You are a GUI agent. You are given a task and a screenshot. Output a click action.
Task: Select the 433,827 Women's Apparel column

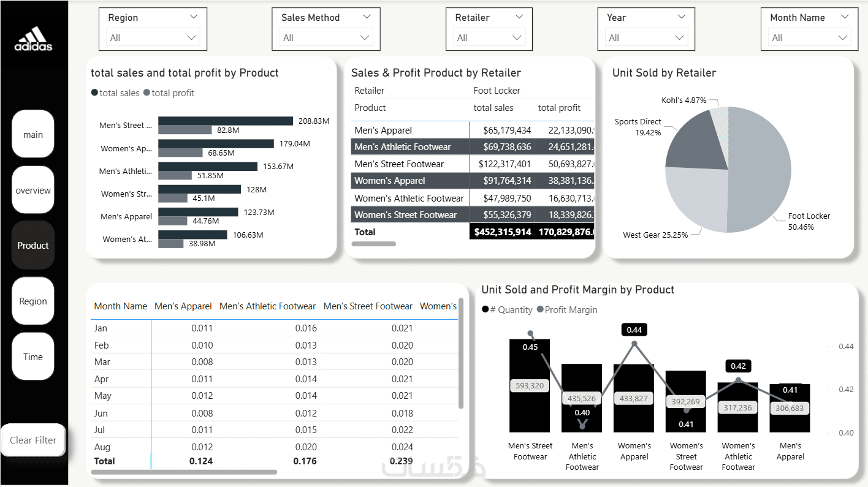634,398
